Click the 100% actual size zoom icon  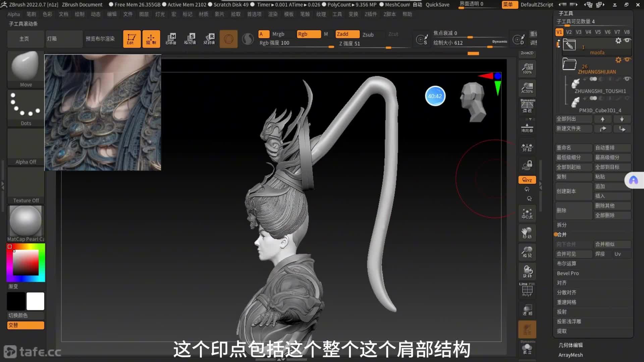[x=527, y=68]
